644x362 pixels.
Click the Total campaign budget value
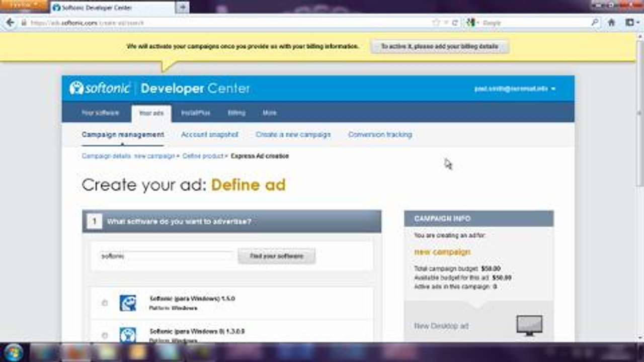click(x=491, y=268)
